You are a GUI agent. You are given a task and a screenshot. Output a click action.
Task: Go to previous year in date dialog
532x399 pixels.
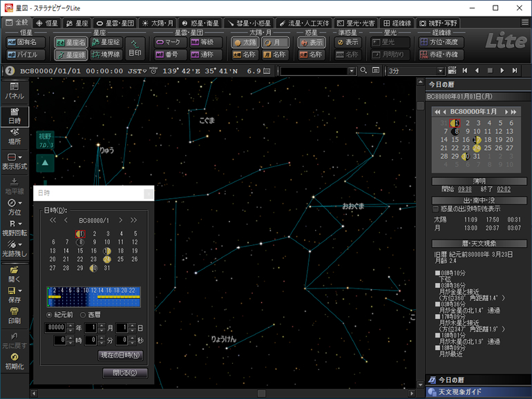pos(53,220)
